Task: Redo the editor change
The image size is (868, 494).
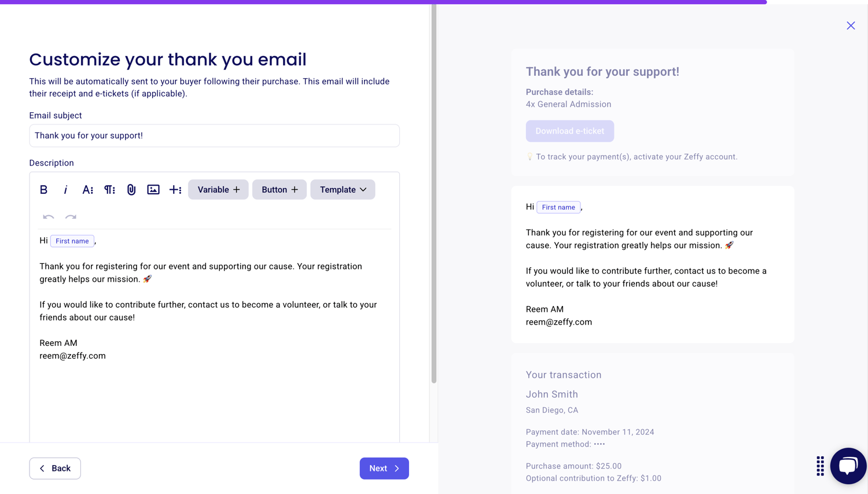Action: click(71, 217)
